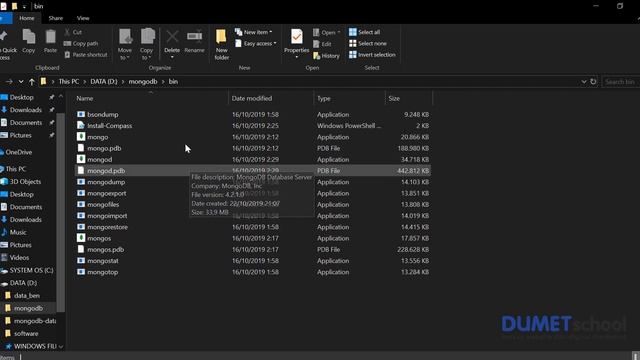Viewport: 640px width, 360px height.
Task: Select the mongo application file
Action: 253,137
